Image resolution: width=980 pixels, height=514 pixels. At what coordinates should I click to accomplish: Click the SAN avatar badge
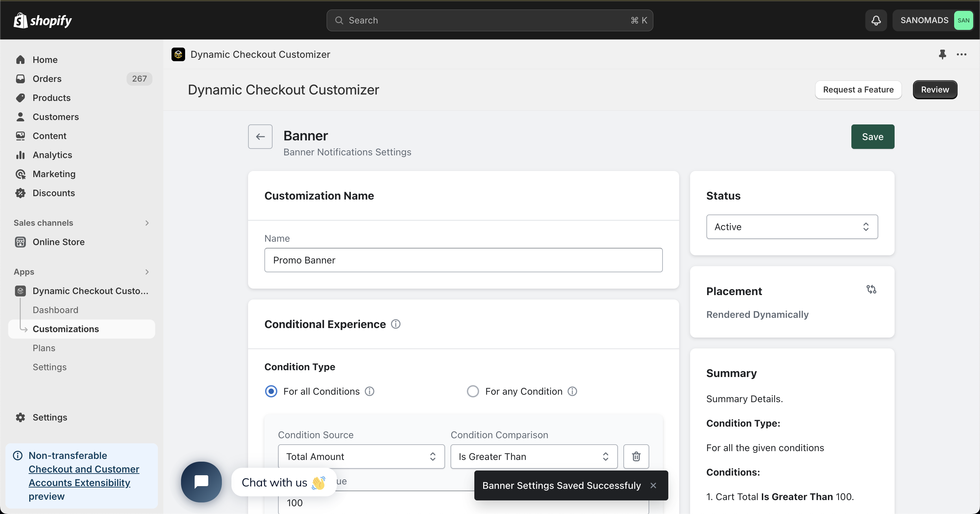pos(963,20)
